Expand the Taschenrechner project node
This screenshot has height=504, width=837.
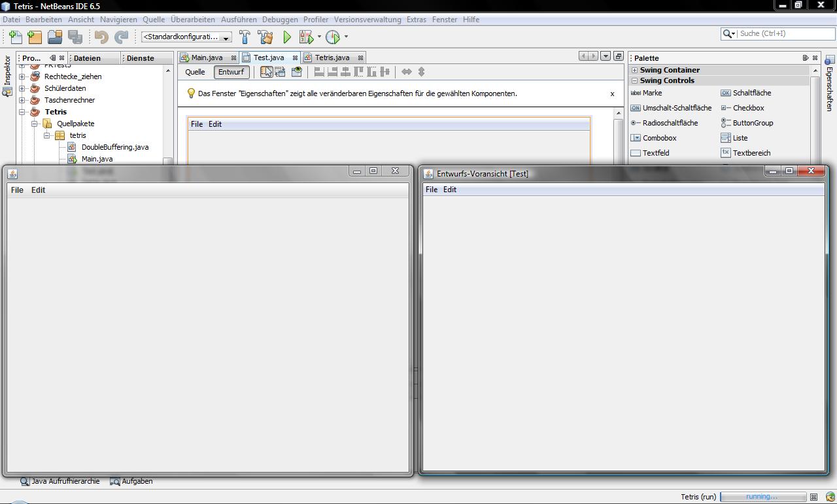coord(22,100)
